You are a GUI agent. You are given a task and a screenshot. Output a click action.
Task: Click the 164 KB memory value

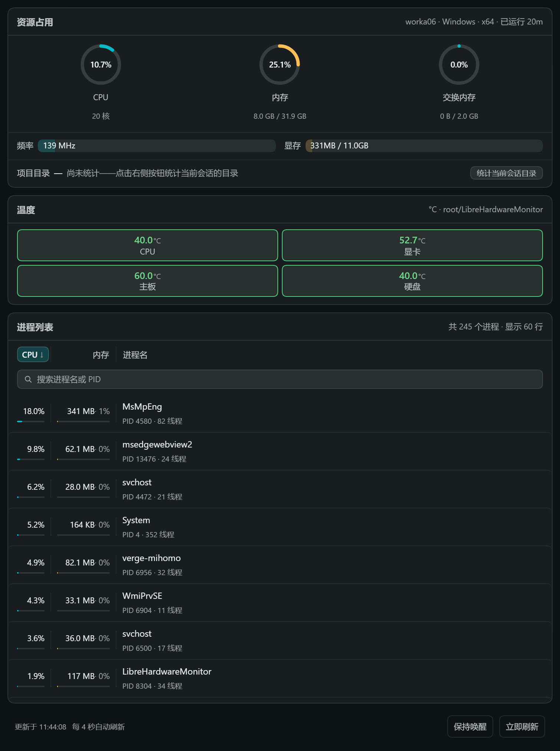82,525
